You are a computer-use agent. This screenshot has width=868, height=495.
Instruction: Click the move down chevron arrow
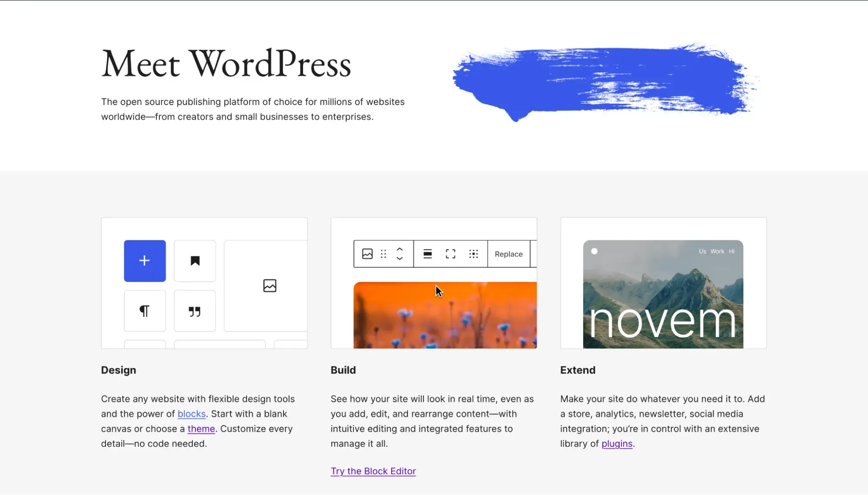pyautogui.click(x=400, y=259)
